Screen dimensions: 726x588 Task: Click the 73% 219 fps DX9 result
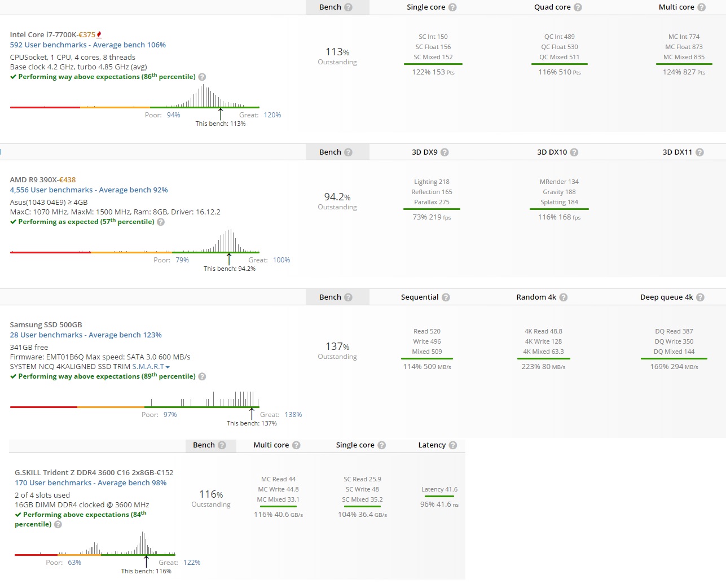point(432,217)
